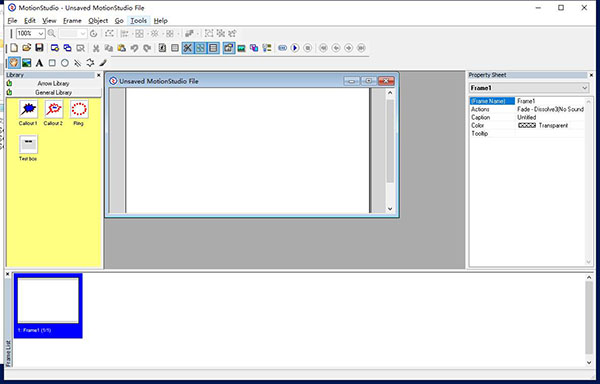Click the Cut scissors icon

click(x=96, y=48)
